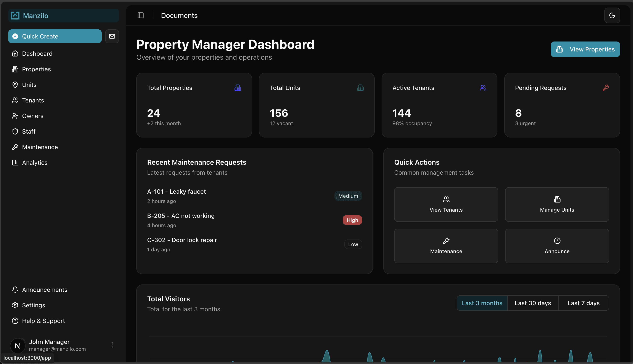Open the Manage Units quick action
Screen dimensions: 633x364
pyautogui.click(x=557, y=204)
